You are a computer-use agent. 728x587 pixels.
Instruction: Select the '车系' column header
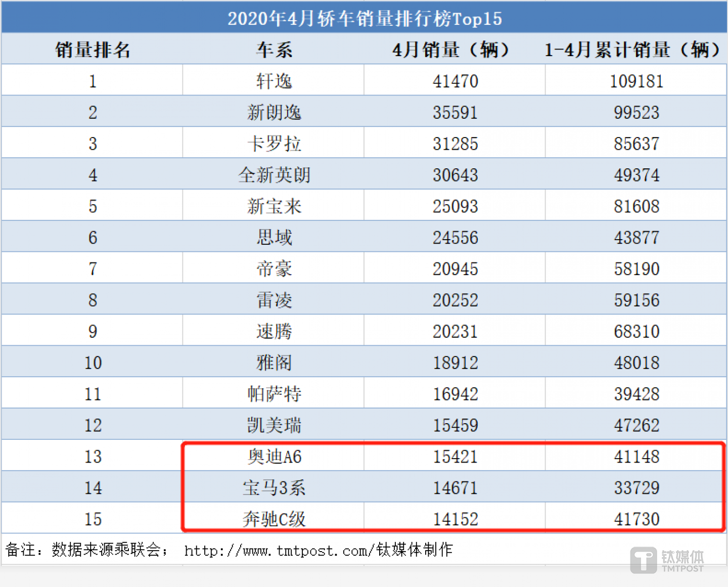[274, 50]
